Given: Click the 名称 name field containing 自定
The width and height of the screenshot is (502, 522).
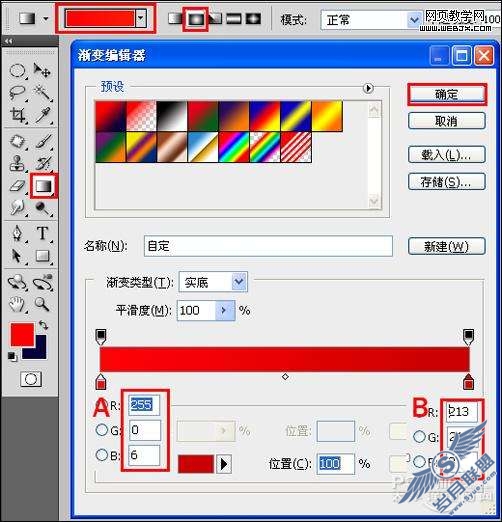Looking at the screenshot, I should point(268,246).
